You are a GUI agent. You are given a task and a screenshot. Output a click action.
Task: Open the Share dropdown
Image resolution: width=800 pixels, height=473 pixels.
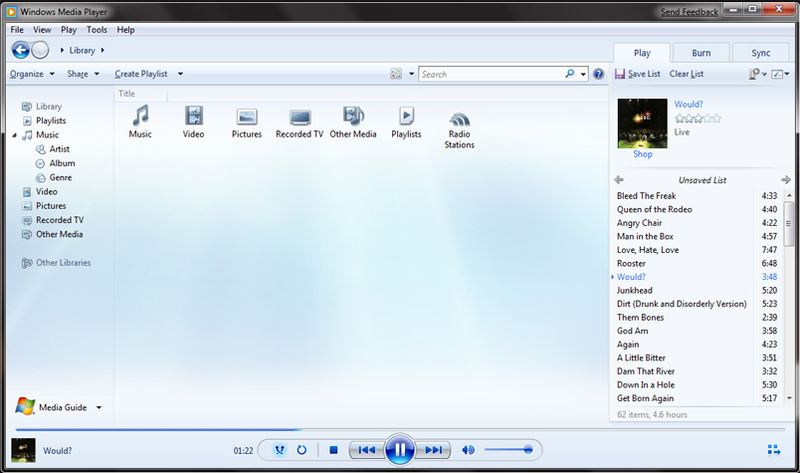pyautogui.click(x=83, y=74)
